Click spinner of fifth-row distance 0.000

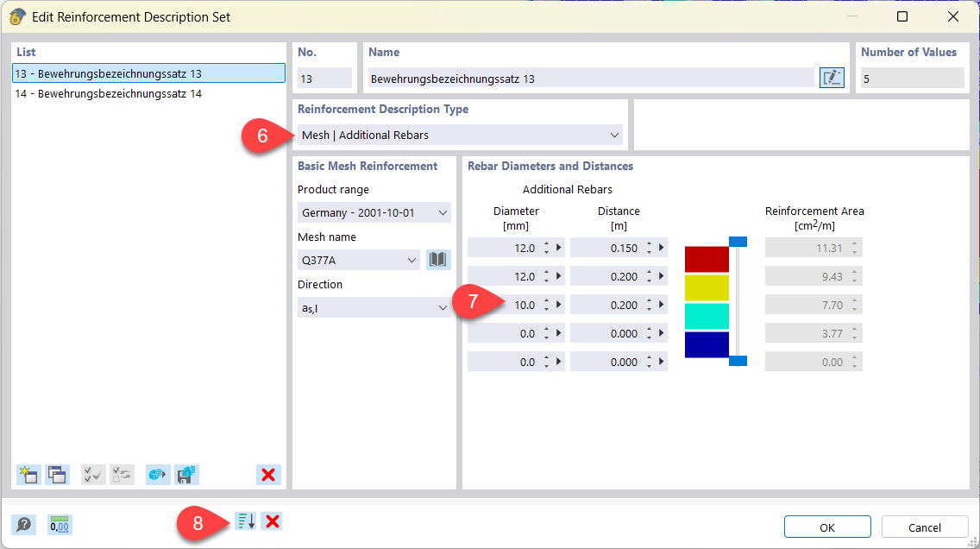(649, 362)
